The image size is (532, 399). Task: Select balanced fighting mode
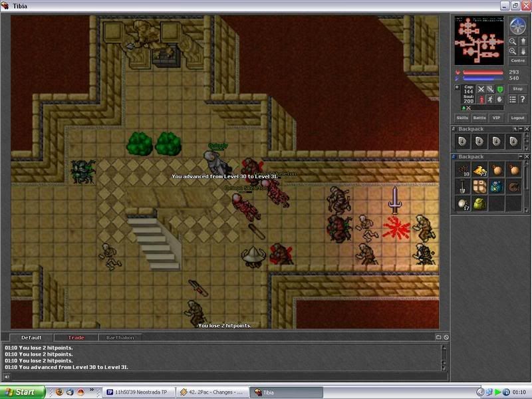click(x=491, y=89)
